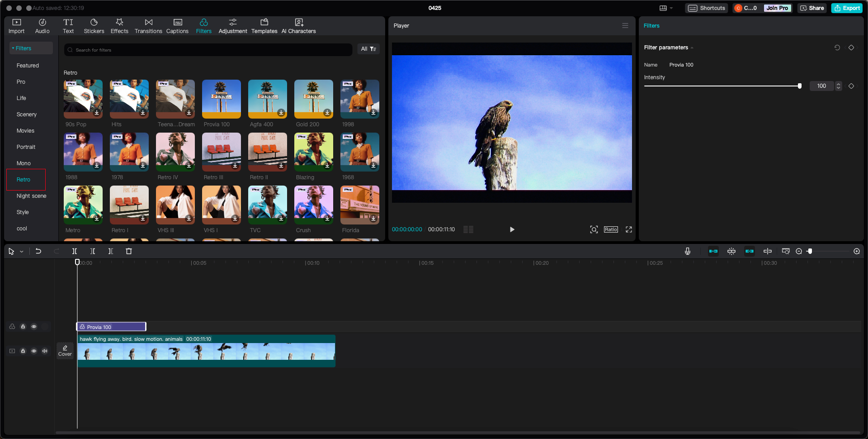Adjust the filter Intensity slider handle
The width and height of the screenshot is (868, 439).
(x=799, y=86)
